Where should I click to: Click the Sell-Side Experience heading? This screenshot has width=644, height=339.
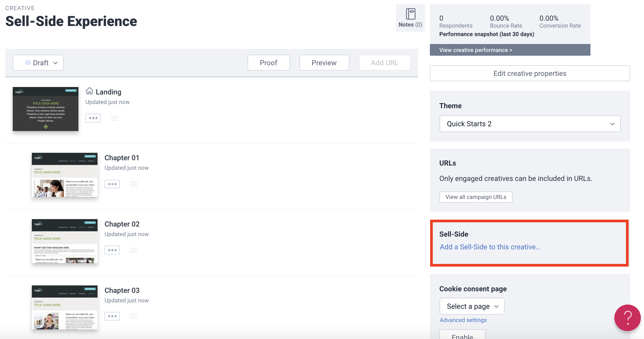tap(71, 21)
